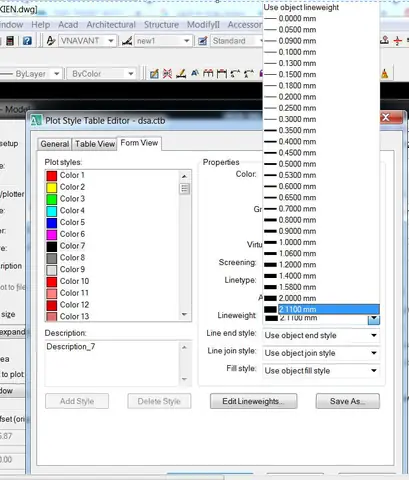
Task: Open the Help question mark icon
Action: [27, 41]
